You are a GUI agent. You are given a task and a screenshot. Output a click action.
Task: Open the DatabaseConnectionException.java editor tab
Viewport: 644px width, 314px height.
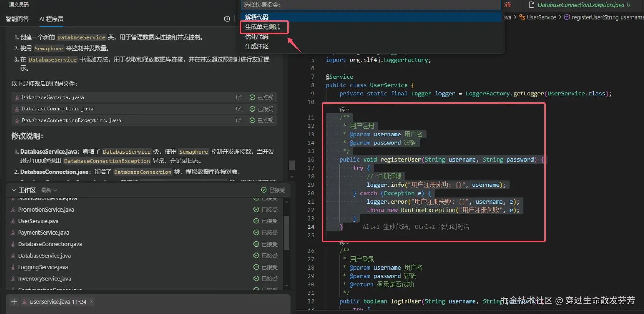click(x=580, y=5)
